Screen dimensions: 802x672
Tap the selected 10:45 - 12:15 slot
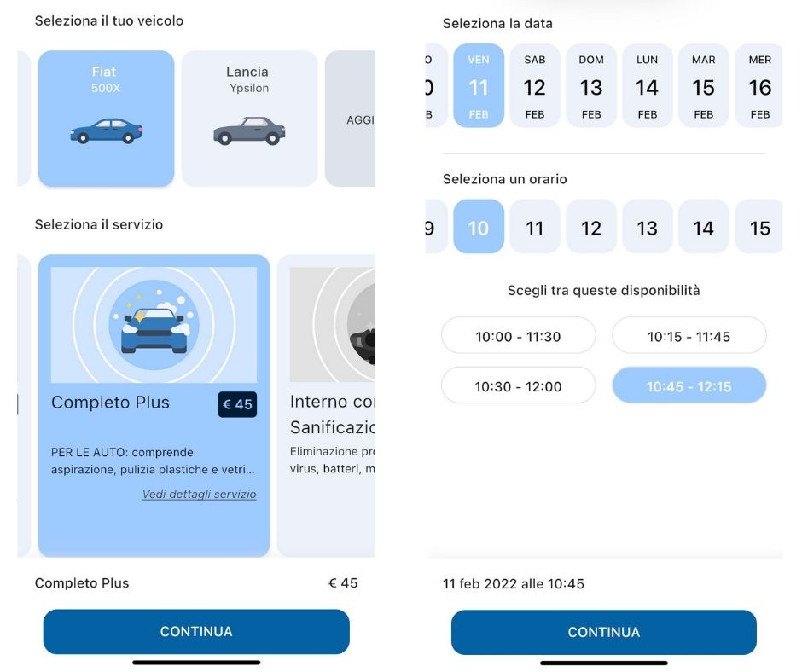coord(689,386)
